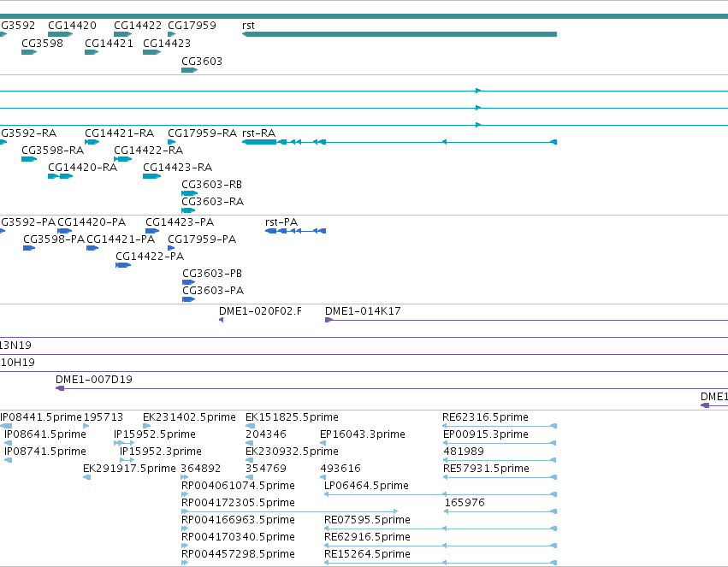Image resolution: width=728 pixels, height=567 pixels.
Task: Click the 364892 EST label
Action: pos(200,470)
